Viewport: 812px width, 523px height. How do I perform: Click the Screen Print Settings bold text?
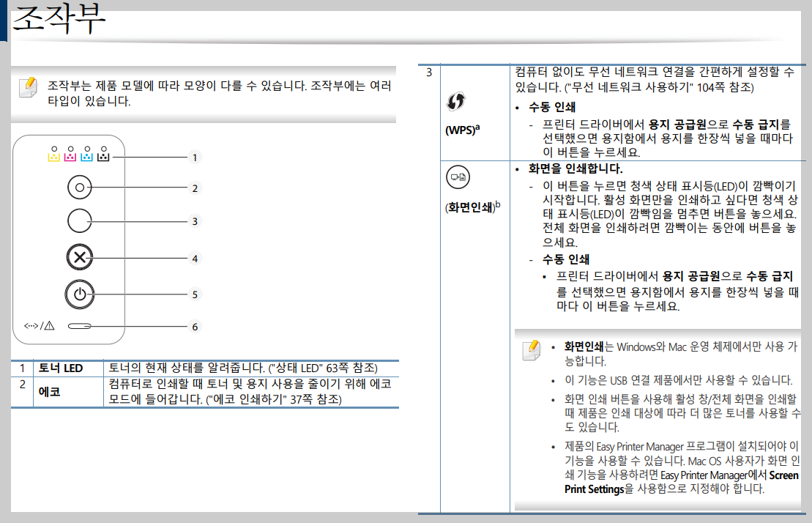[682, 482]
